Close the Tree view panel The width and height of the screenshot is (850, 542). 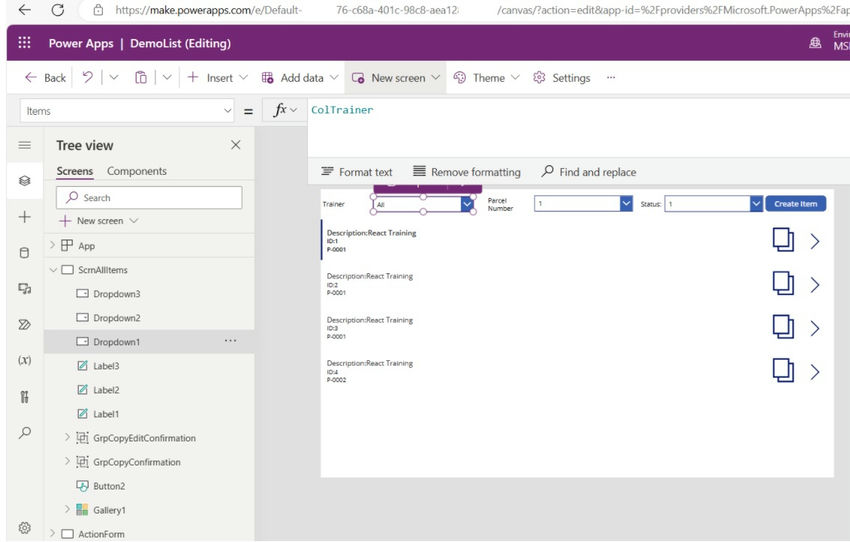point(235,145)
